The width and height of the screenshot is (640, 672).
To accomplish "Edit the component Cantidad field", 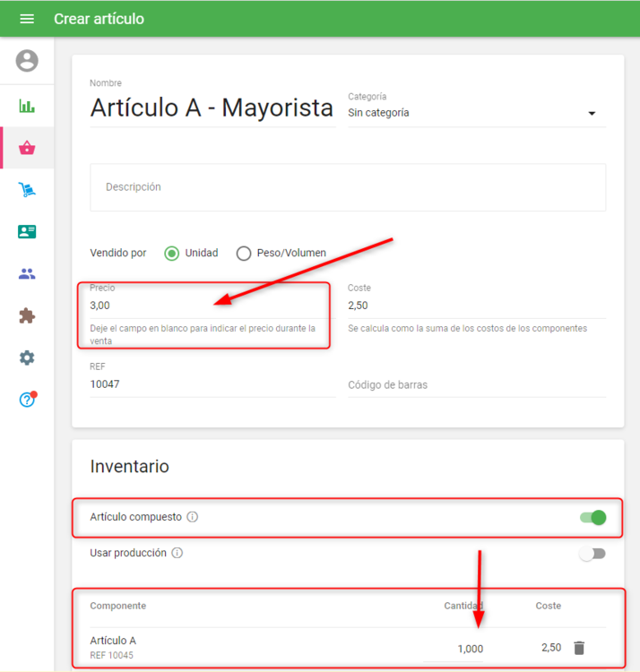I will pyautogui.click(x=454, y=649).
